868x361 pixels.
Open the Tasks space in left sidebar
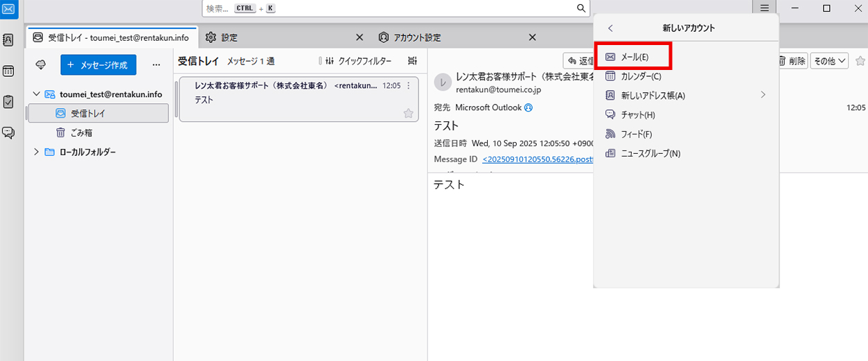8,102
